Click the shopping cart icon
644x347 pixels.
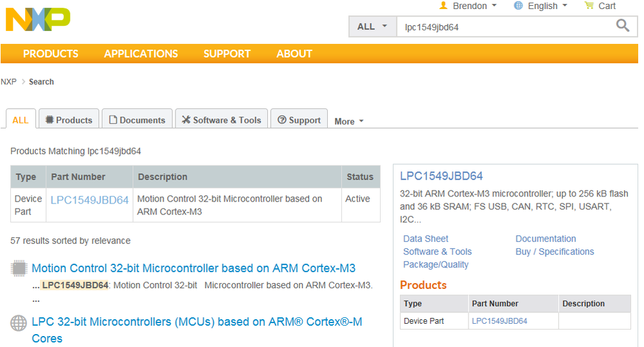pyautogui.click(x=589, y=6)
